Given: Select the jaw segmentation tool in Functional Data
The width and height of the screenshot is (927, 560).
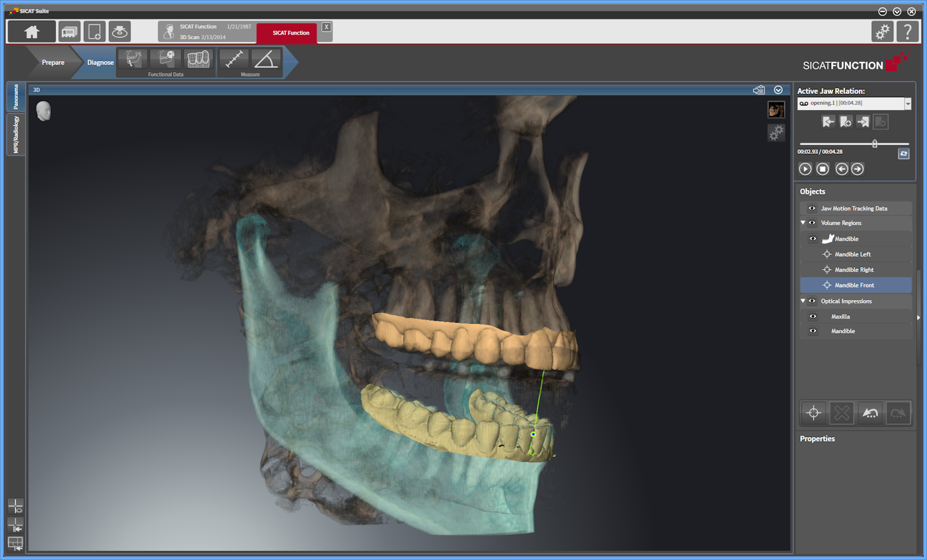Looking at the screenshot, I should click(166, 59).
